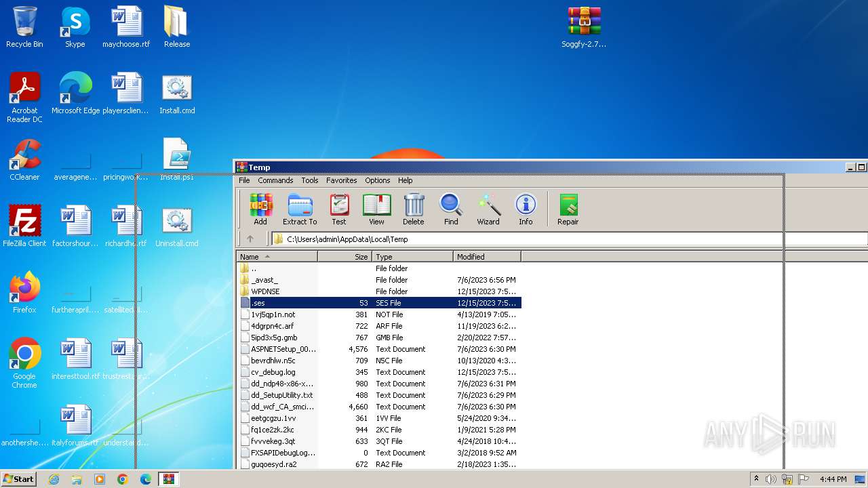Open Acrobat Reader DC desktop shortcut
The image size is (868, 488).
point(24,98)
